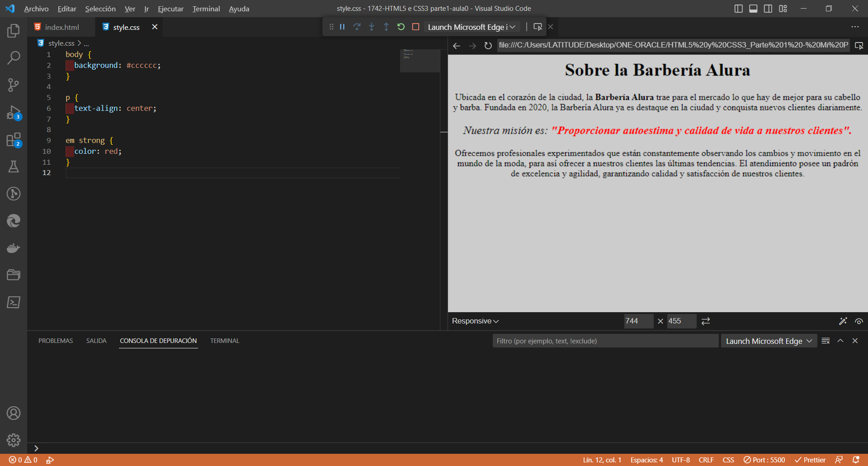The image size is (868, 466).
Task: Toggle the primary side bar layout
Action: click(738, 9)
